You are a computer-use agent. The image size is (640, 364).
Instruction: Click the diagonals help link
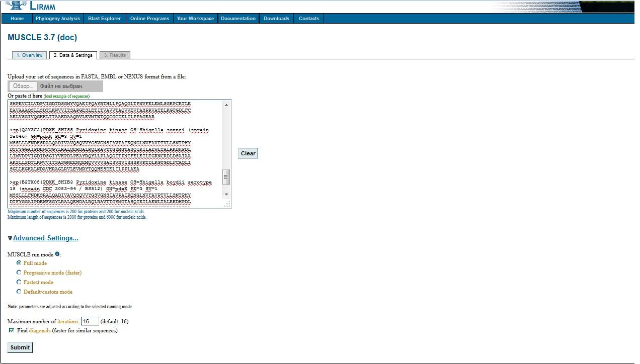40,331
